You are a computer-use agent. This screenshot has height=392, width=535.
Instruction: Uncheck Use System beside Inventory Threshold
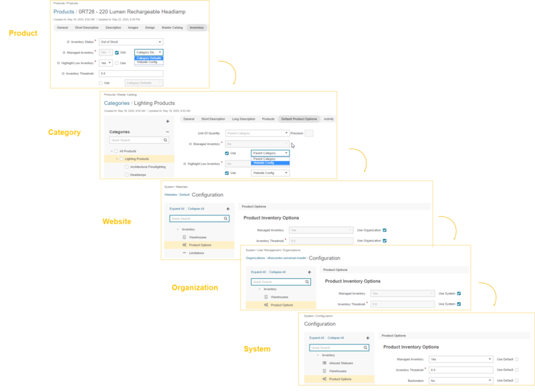458,304
